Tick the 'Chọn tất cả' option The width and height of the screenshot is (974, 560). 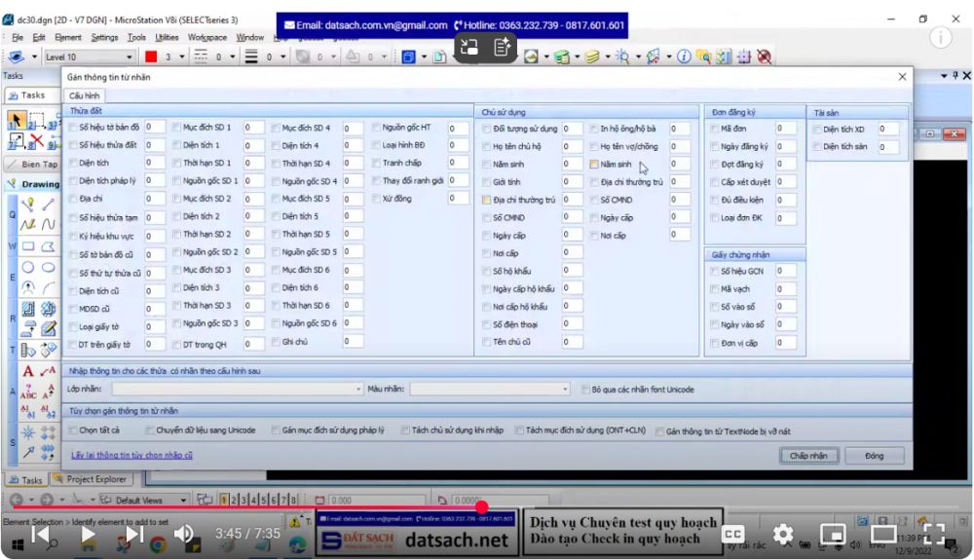click(x=73, y=429)
